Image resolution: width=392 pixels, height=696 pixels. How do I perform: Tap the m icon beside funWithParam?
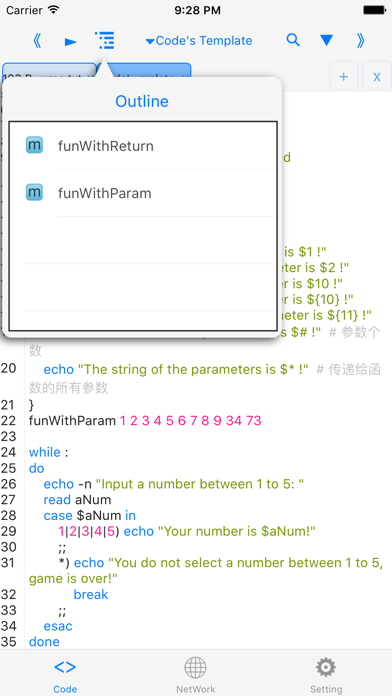click(x=34, y=192)
